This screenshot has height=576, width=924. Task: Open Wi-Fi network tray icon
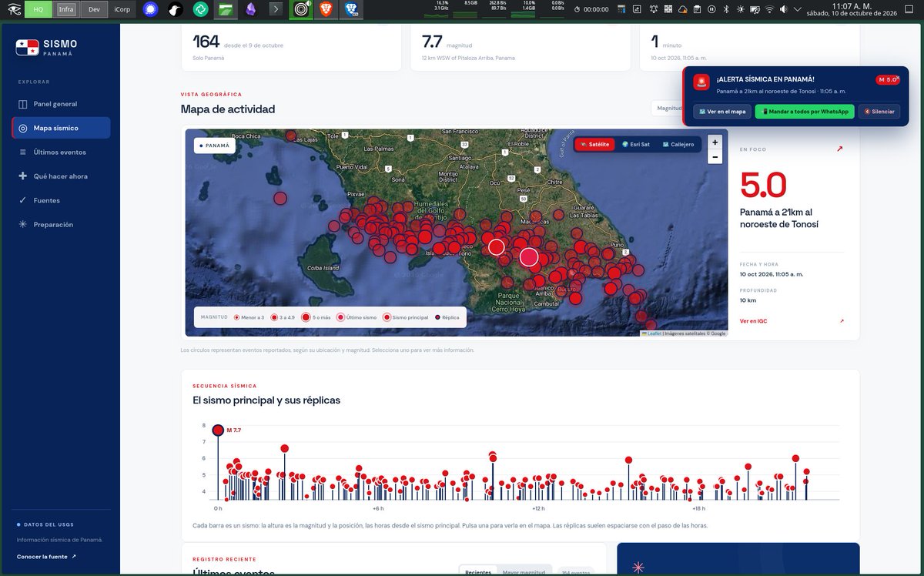[769, 9]
